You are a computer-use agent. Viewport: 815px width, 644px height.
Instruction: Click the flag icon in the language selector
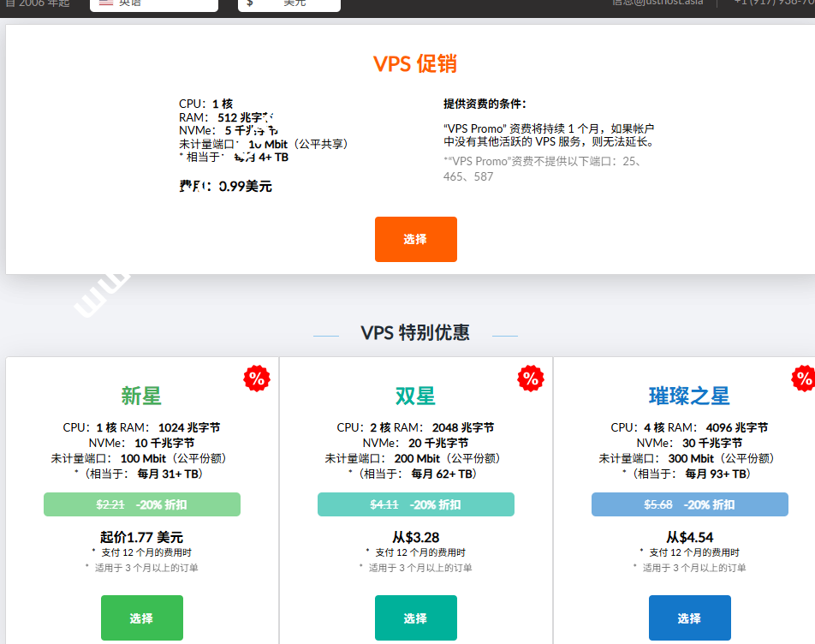[x=107, y=3]
